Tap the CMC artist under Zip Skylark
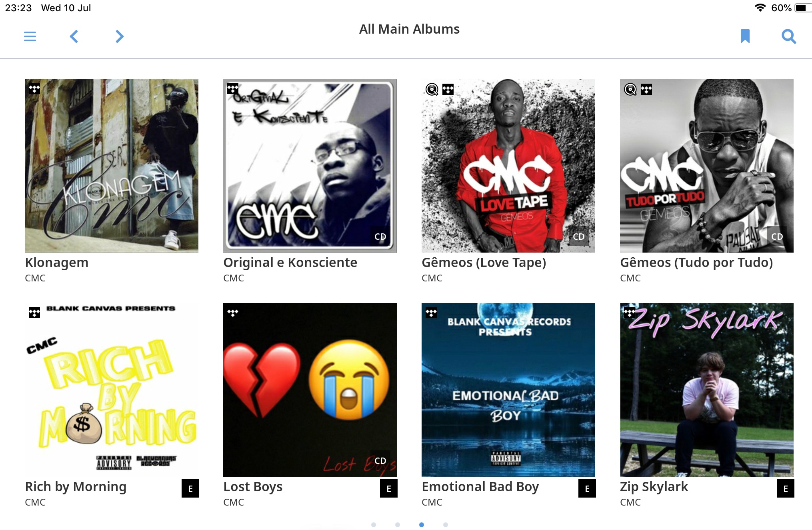Screen dimensions: 812x530 pyautogui.click(x=630, y=502)
